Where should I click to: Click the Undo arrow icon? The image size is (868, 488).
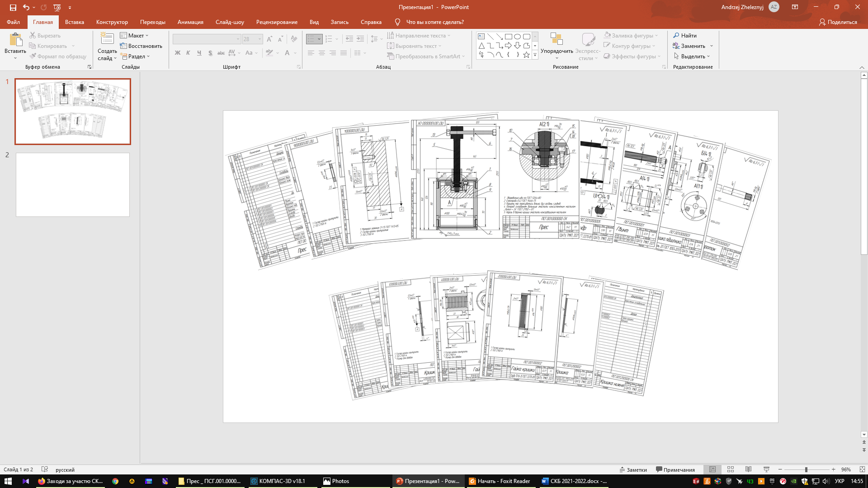click(x=26, y=7)
